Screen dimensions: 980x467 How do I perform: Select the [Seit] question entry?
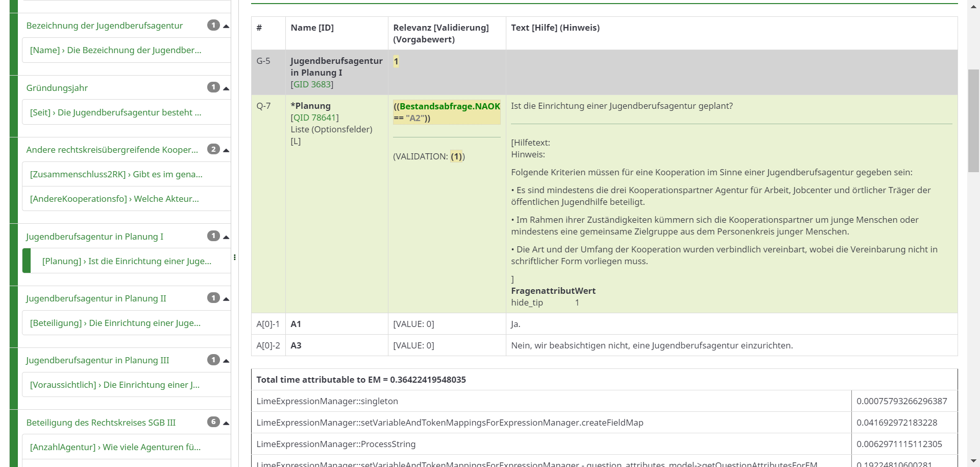tap(115, 112)
